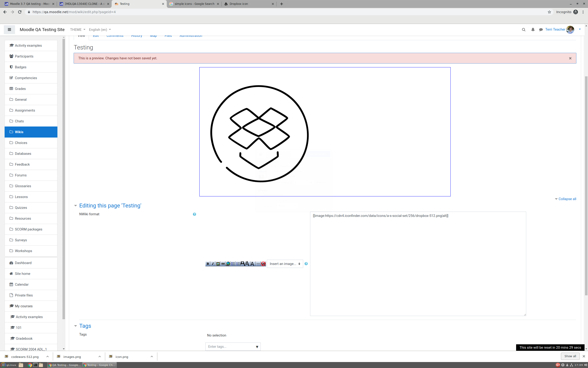Screen dimensions: 588x368
Task: Collapse the Tags section
Action: coord(76,326)
